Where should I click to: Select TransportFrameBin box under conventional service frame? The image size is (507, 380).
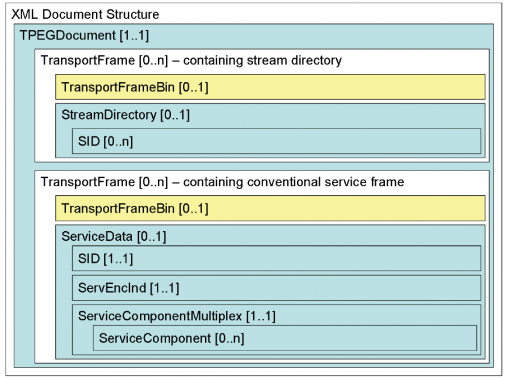tap(270, 208)
